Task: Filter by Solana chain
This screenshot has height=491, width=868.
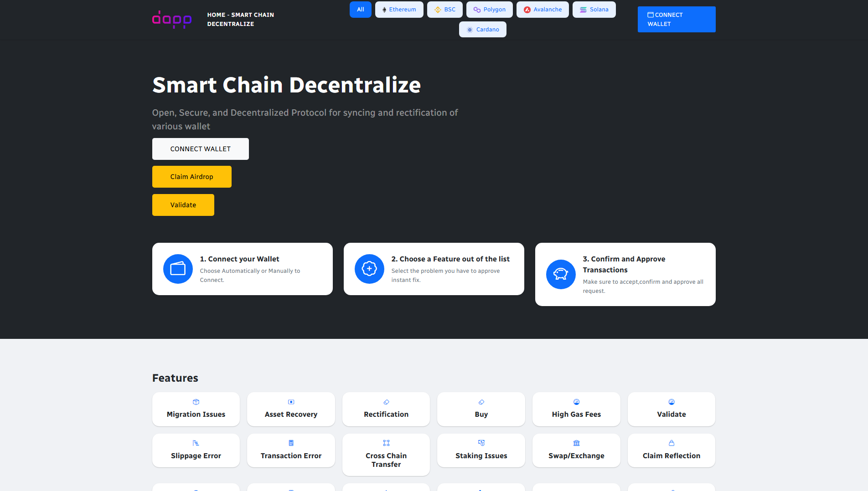Action: pyautogui.click(x=594, y=10)
